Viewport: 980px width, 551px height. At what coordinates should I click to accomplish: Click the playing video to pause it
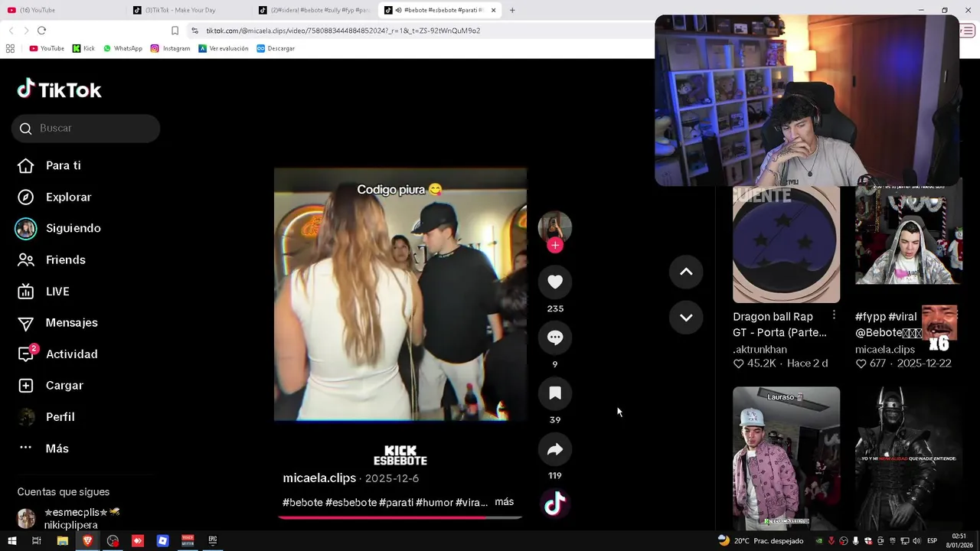pos(400,295)
